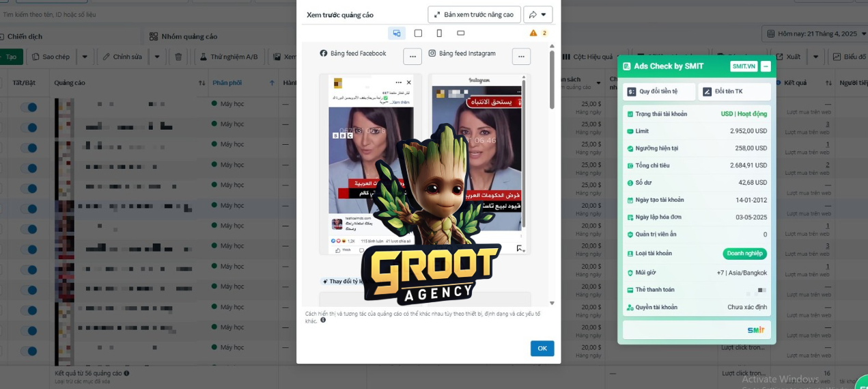Open the Cột: Hiệu quả columns dropdown
Image resolution: width=868 pixels, height=389 pixels.
[x=589, y=57]
